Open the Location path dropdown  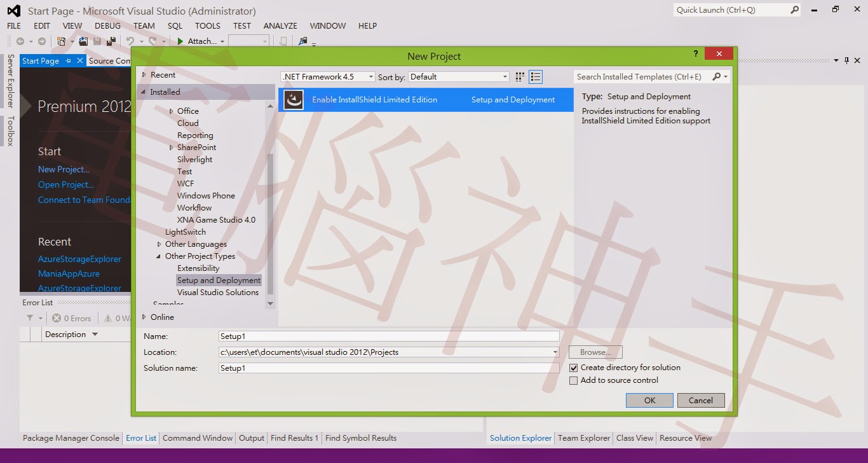click(555, 352)
